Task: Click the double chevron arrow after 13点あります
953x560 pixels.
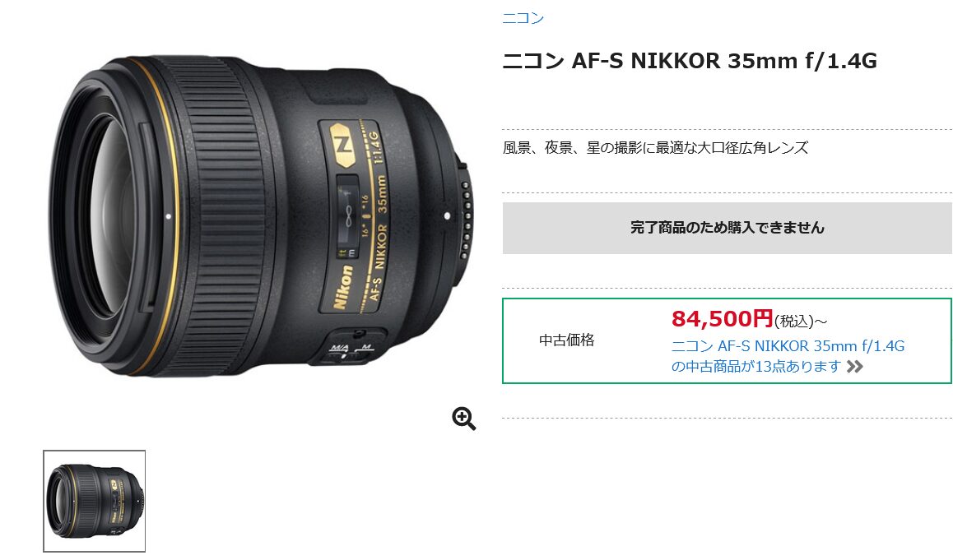Action: pyautogui.click(x=854, y=366)
